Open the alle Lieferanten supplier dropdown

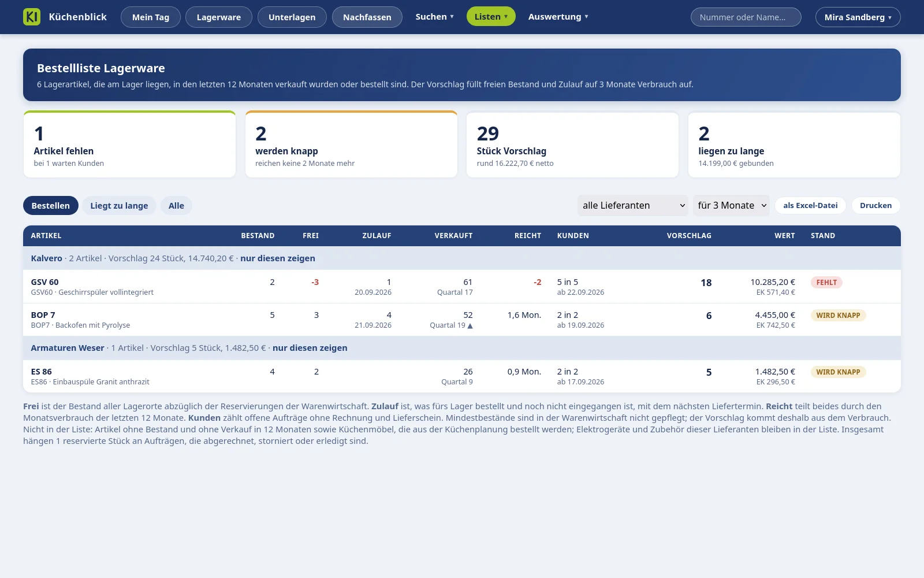(x=633, y=205)
